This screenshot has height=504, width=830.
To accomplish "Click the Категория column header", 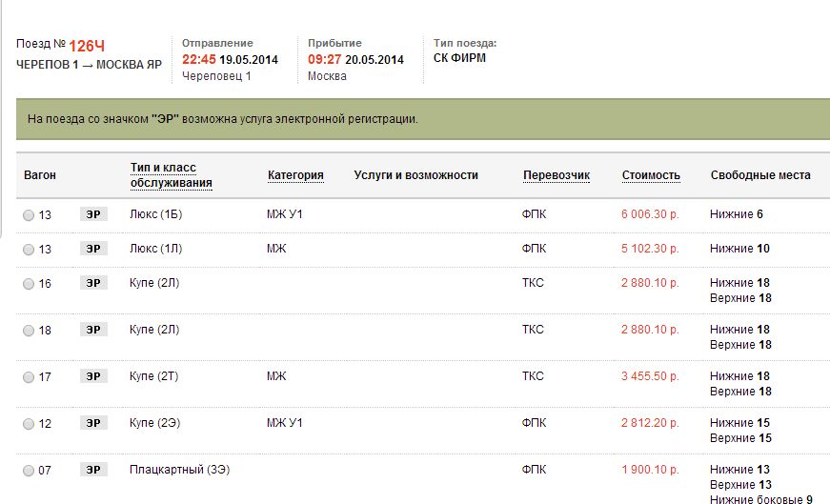I will pos(295,175).
